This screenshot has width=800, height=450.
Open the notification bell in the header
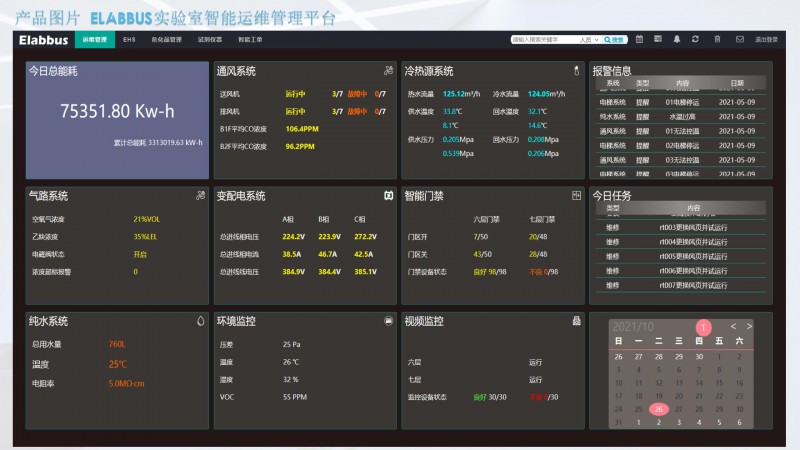pyautogui.click(x=677, y=39)
